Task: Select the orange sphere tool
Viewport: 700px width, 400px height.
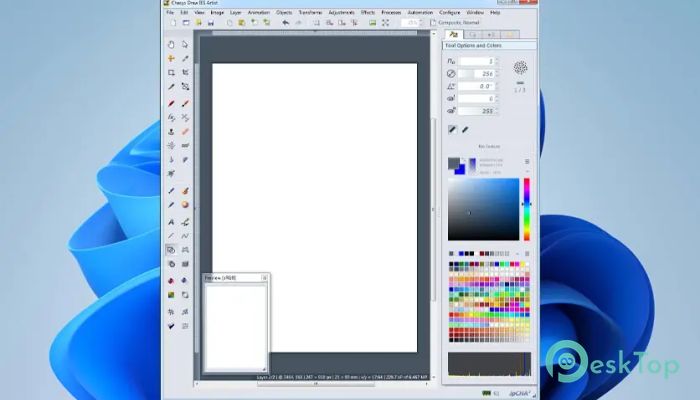Action: pyautogui.click(x=185, y=205)
